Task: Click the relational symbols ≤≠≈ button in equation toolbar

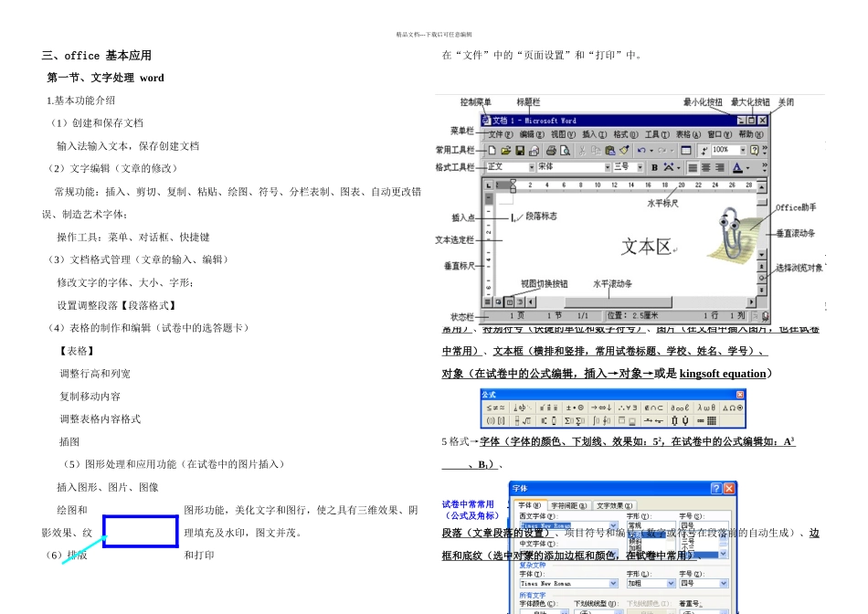Action: pos(495,408)
